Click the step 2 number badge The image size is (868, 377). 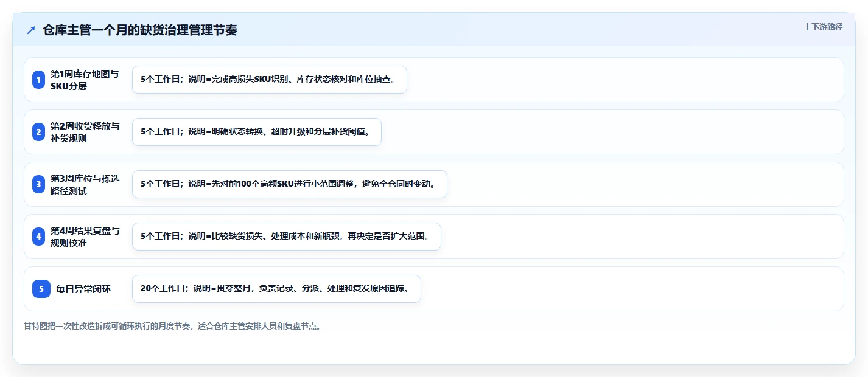click(39, 132)
